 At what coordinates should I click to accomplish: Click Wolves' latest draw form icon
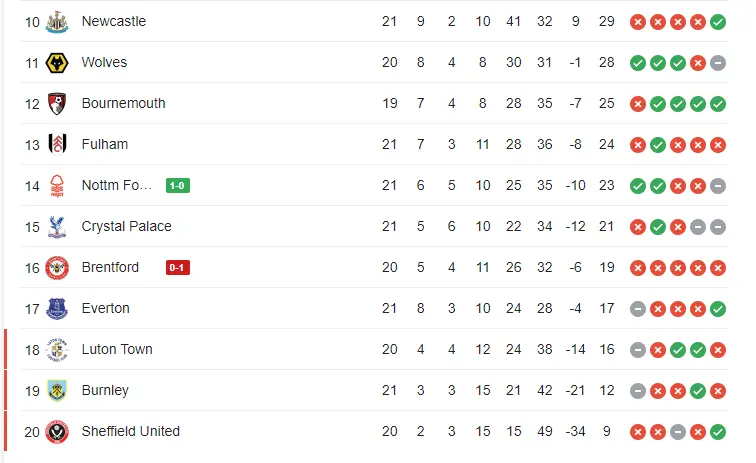pyautogui.click(x=718, y=62)
